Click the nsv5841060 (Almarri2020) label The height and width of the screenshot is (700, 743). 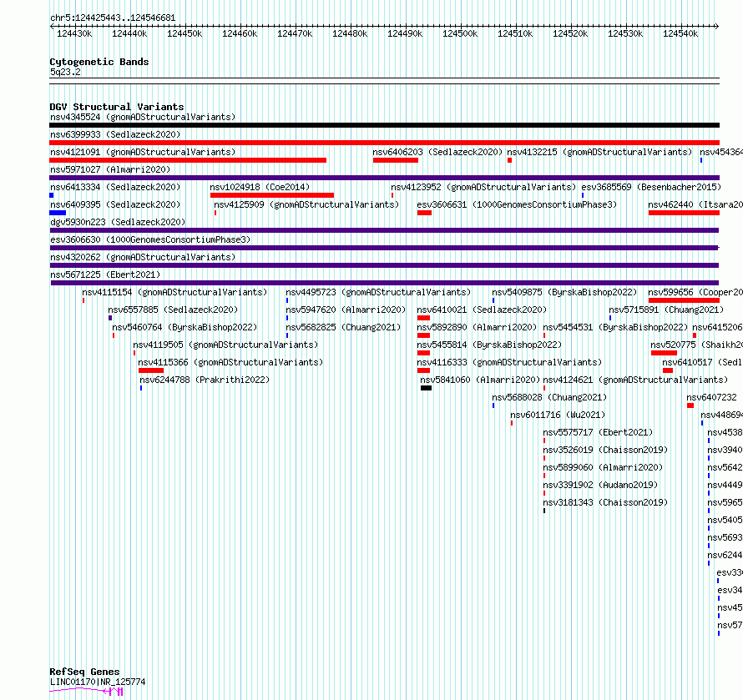point(480,380)
